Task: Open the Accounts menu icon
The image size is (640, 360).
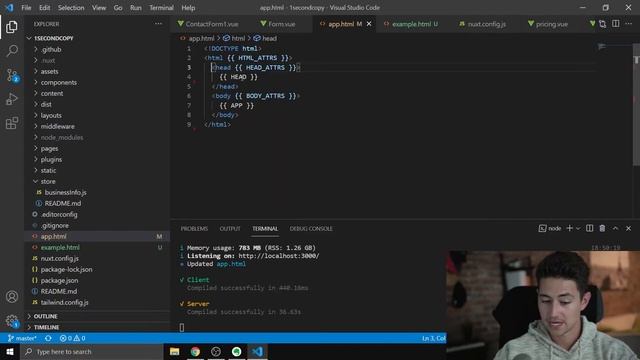Action: [x=12, y=296]
